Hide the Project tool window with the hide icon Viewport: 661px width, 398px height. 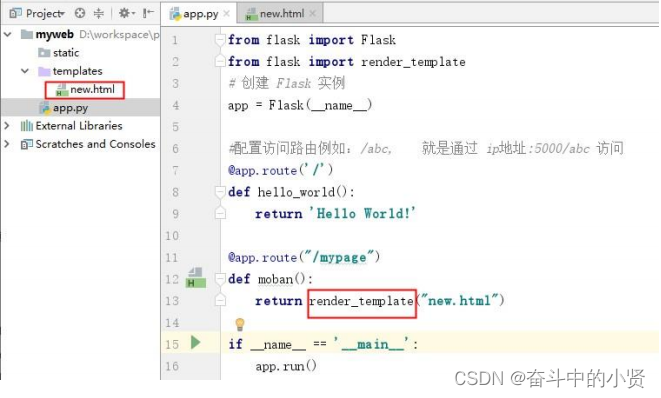tap(148, 13)
